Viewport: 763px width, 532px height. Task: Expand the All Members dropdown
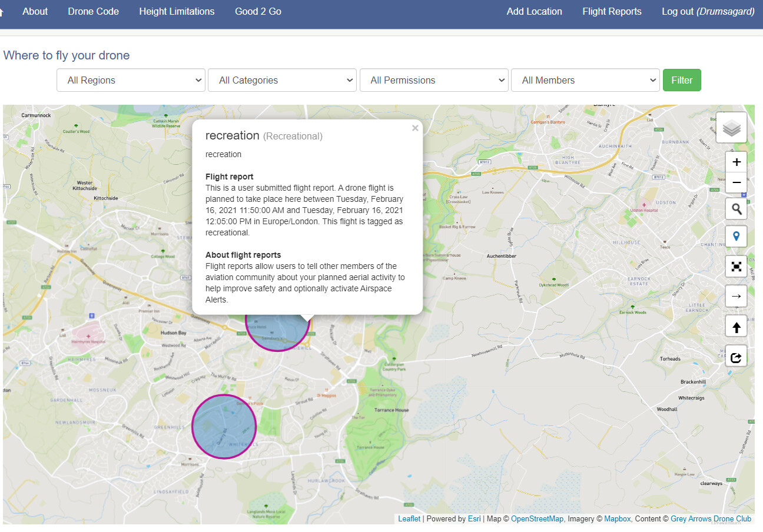tap(585, 80)
